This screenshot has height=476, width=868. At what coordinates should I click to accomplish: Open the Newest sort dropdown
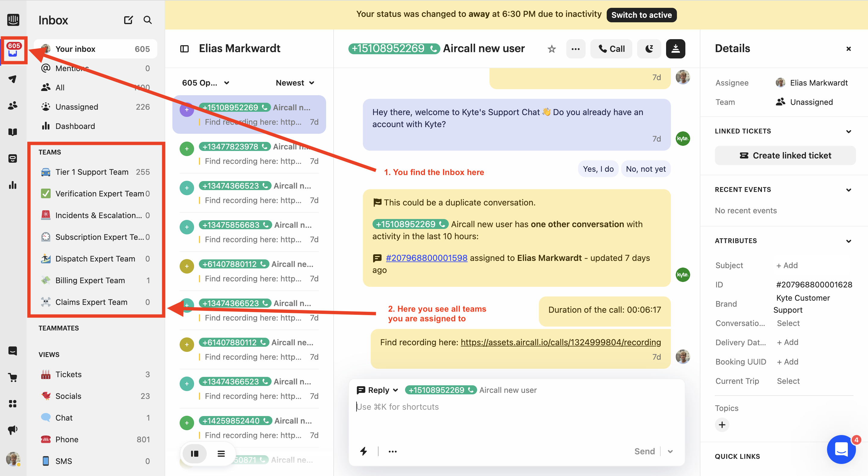[295, 83]
